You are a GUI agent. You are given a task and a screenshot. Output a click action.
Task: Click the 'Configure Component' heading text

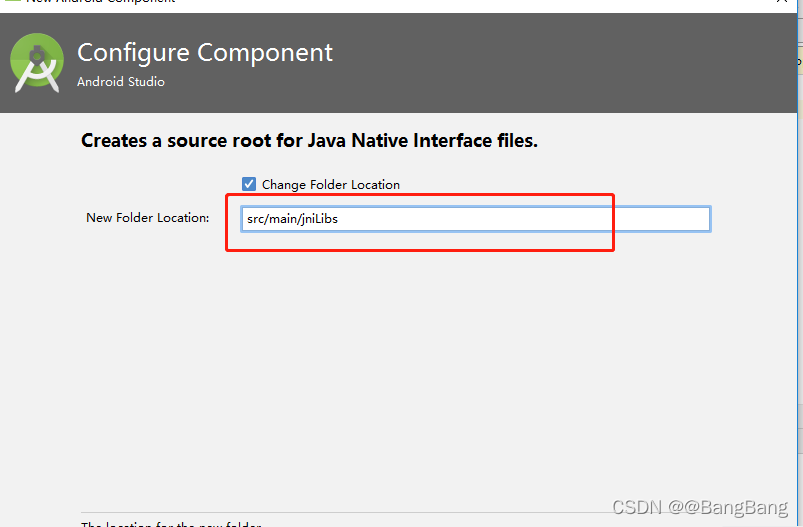click(x=205, y=53)
